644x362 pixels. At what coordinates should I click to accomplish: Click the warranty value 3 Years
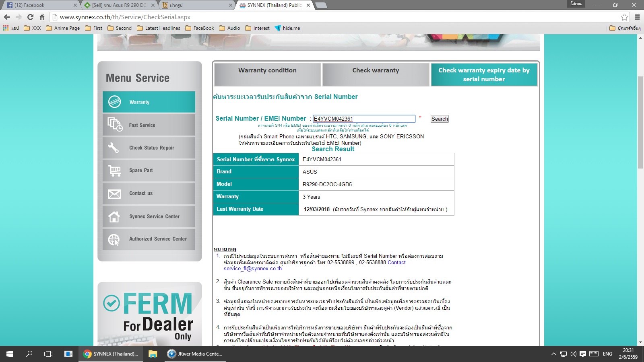[312, 197]
